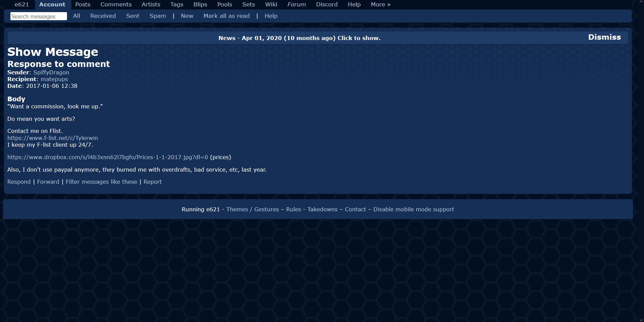Screen dimensions: 644x322
Task: Open Help in the top navigation bar
Action: click(x=354, y=4)
